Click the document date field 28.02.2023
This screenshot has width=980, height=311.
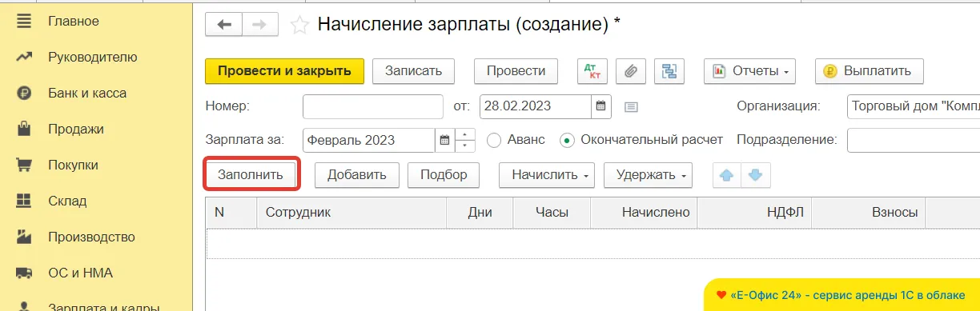click(536, 106)
